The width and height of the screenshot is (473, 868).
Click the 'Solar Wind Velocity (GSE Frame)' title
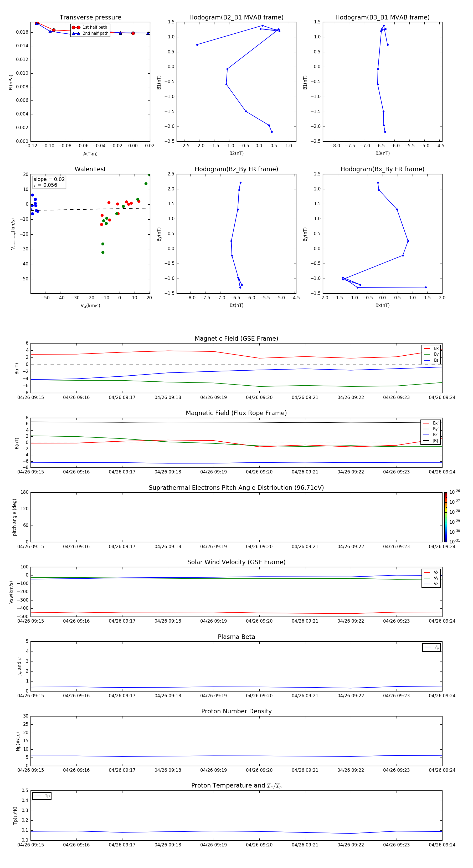coord(236,562)
